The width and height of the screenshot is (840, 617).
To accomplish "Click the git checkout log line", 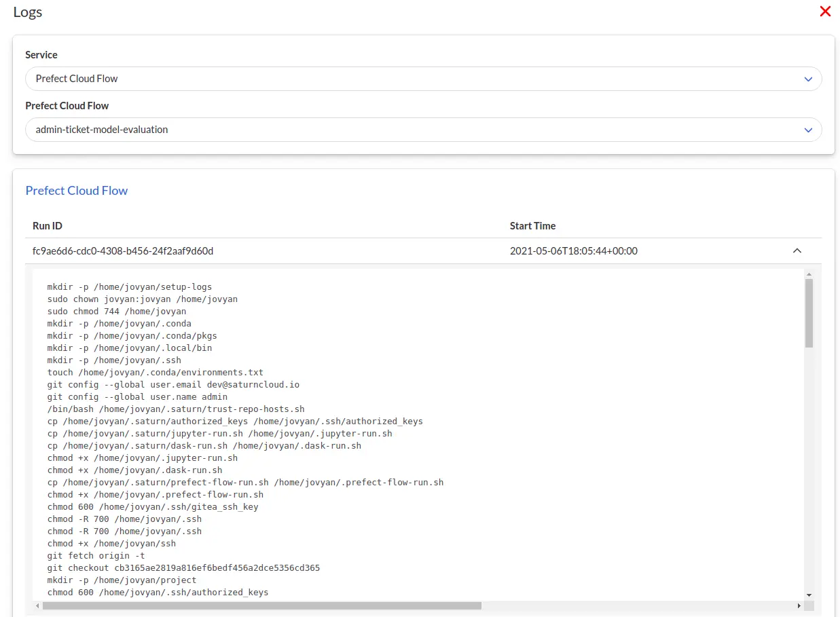I will click(183, 568).
